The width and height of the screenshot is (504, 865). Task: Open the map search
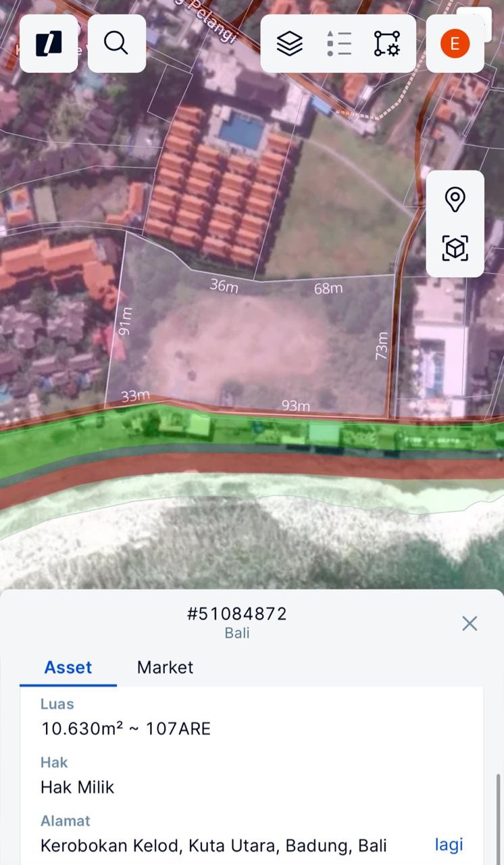[116, 43]
